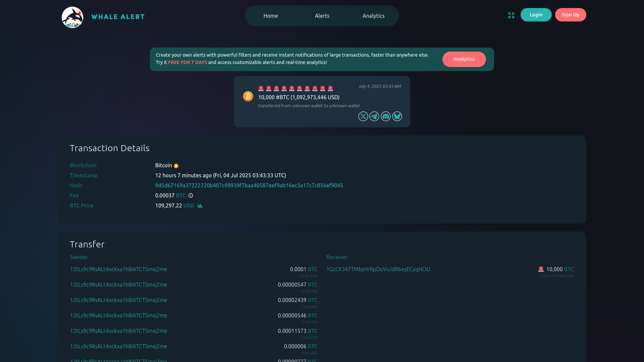
Task: Open sender address in the 0.00002439 BTC row
Action: pos(118,300)
